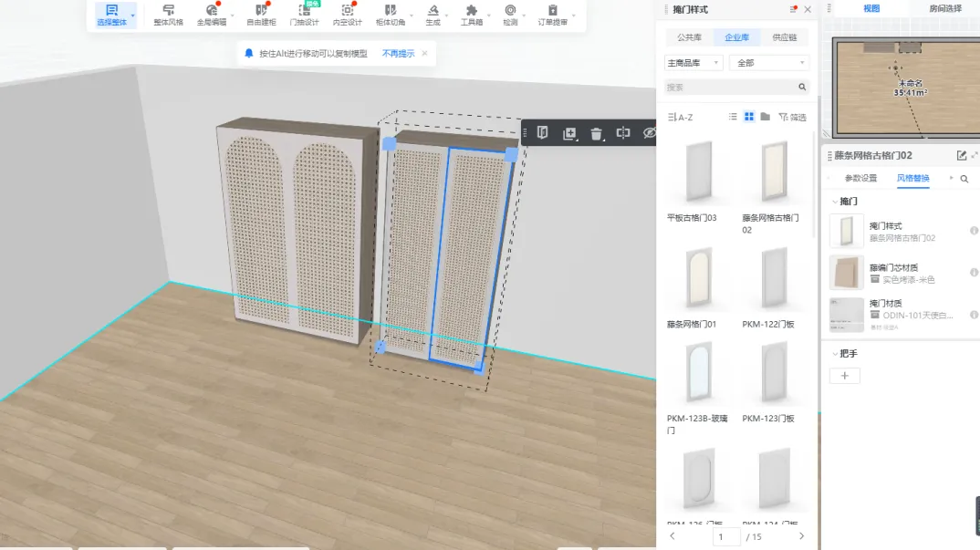Open the 全部 category dropdown

click(x=770, y=63)
